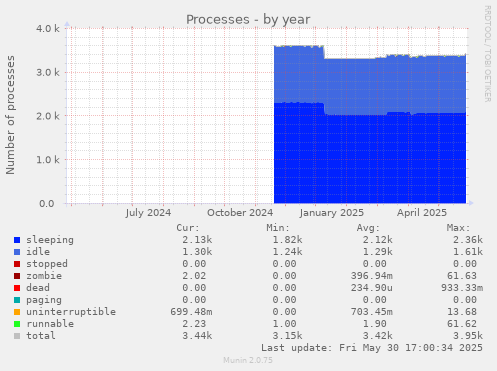The height and width of the screenshot is (371, 497).
Task: Click the 'dead' legend label
Action: pos(38,288)
